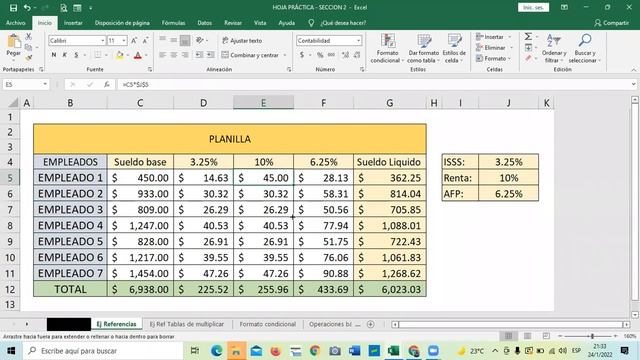Open Estilos de celda gallery
This screenshot has height=360, width=640.
454,48
